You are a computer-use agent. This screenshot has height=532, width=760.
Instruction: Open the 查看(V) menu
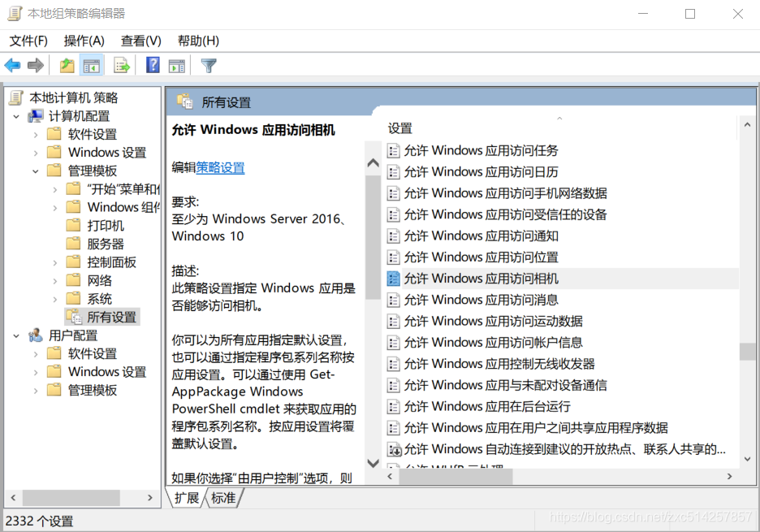tap(141, 41)
